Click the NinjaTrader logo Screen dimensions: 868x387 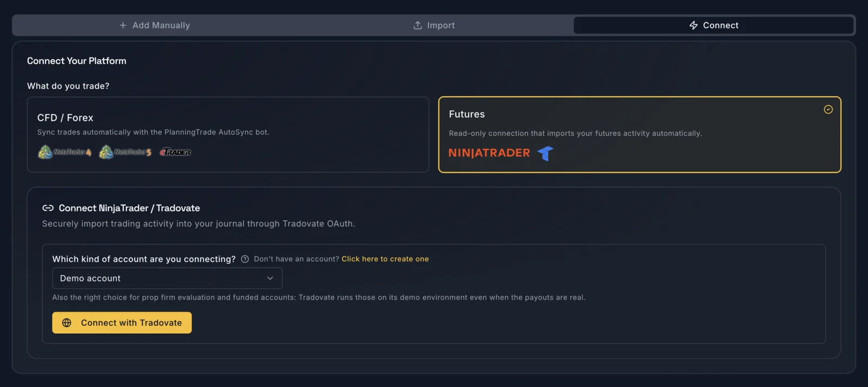click(x=489, y=153)
